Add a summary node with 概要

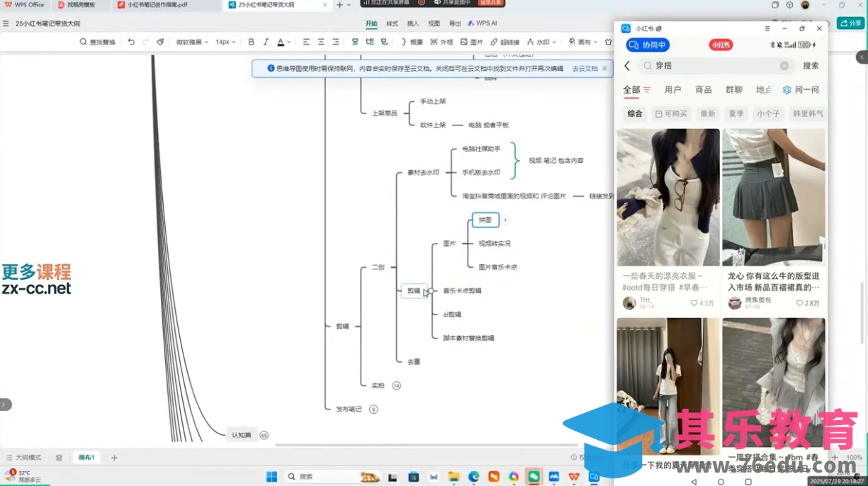pyautogui.click(x=412, y=43)
